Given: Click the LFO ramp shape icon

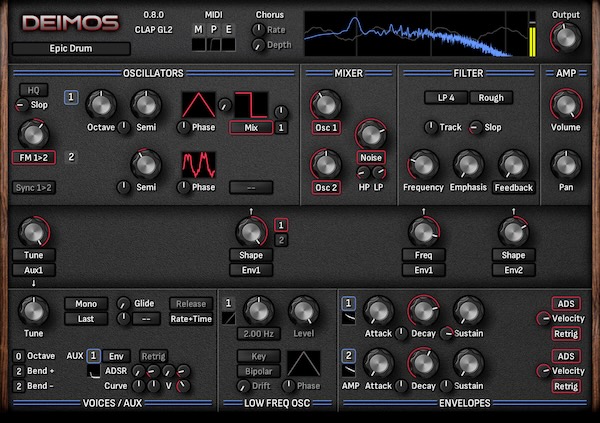Looking at the screenshot, I should click(228, 318).
